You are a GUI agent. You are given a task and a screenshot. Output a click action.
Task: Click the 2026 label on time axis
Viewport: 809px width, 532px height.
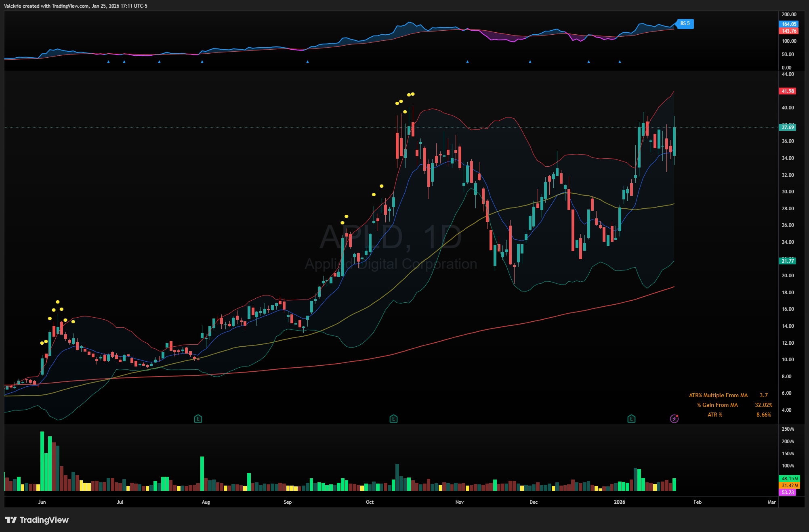pos(619,502)
